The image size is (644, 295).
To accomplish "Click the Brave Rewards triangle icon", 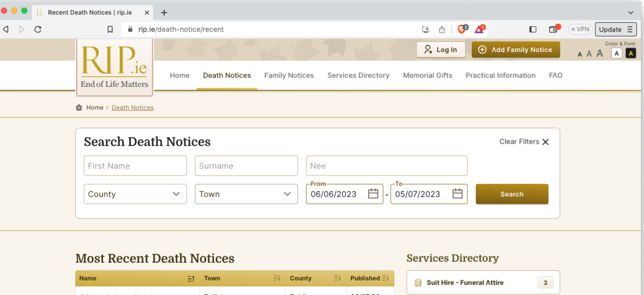I will pos(479,29).
